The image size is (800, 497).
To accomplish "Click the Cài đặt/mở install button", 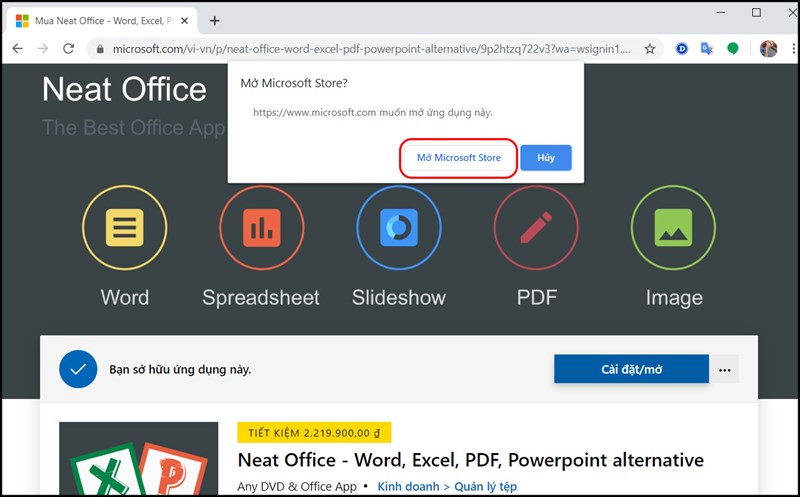I will [x=631, y=370].
